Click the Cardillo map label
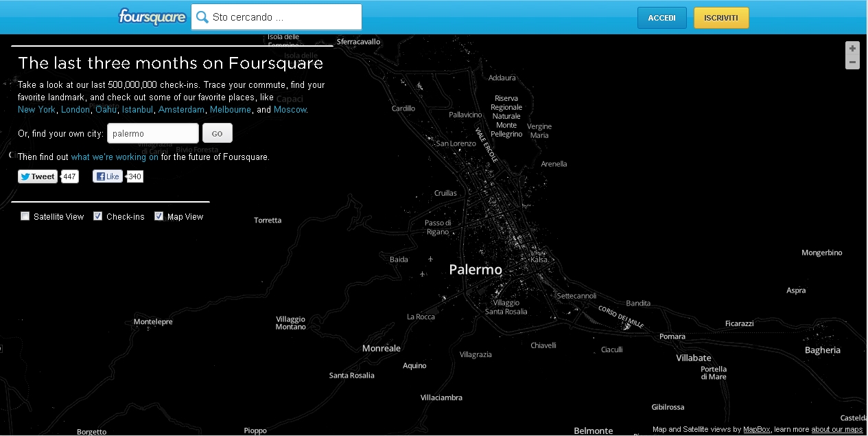The width and height of the screenshot is (868, 436). 403,108
